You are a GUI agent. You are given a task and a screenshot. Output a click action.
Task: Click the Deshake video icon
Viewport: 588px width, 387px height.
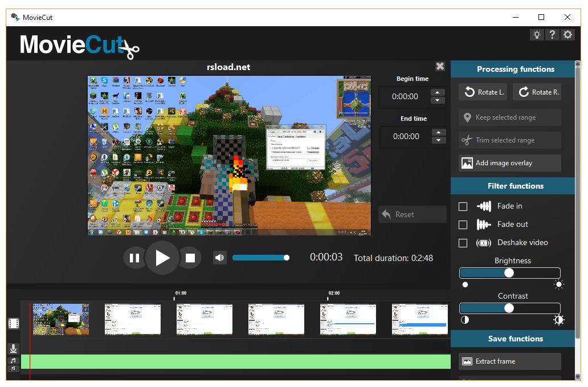[x=484, y=243]
